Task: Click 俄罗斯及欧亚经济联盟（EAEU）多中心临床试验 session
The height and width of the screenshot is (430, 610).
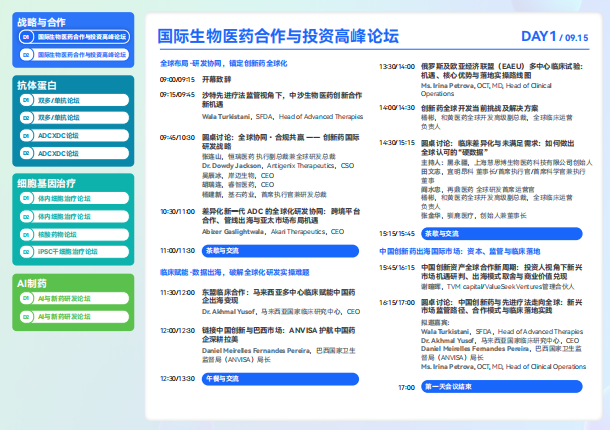Action: pos(502,71)
